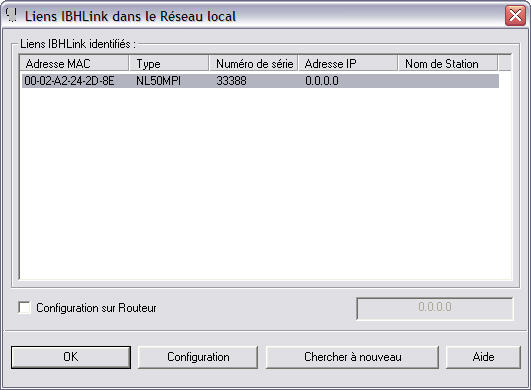Enable Configuration sur Routeur checkbox
Viewport: 531px width, 390px height.
pyautogui.click(x=24, y=308)
